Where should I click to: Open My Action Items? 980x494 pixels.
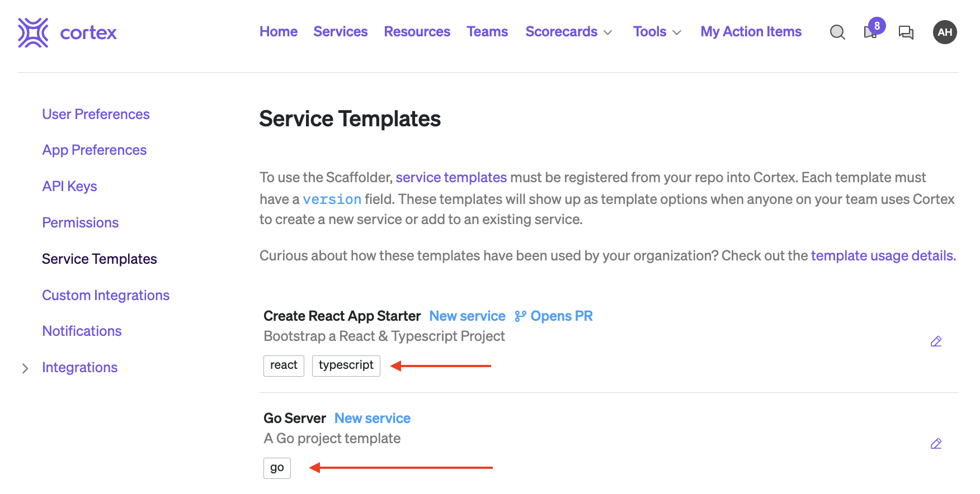pyautogui.click(x=751, y=32)
